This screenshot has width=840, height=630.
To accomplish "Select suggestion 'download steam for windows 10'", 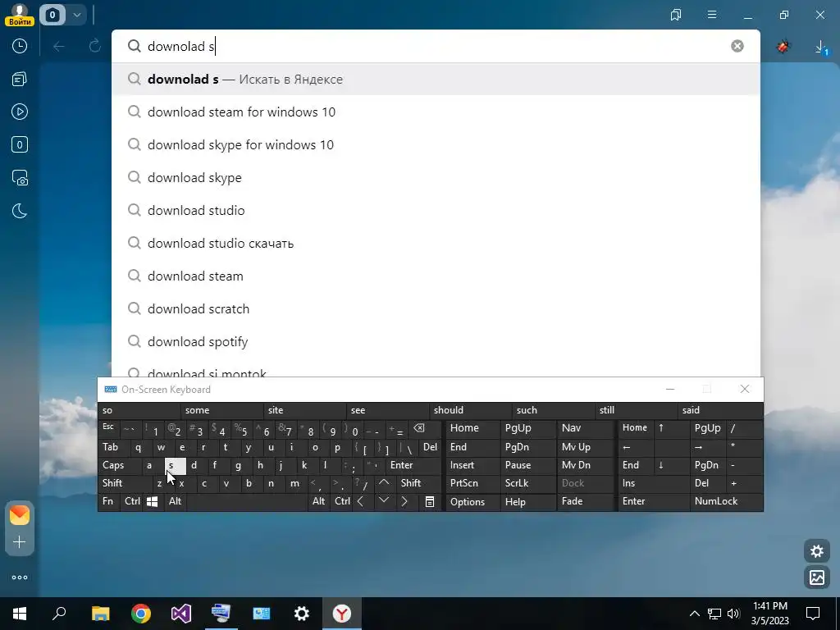I will point(436,112).
